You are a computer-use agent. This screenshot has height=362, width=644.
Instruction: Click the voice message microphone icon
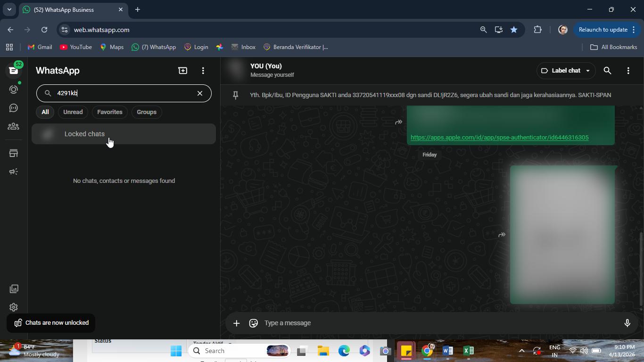627,323
